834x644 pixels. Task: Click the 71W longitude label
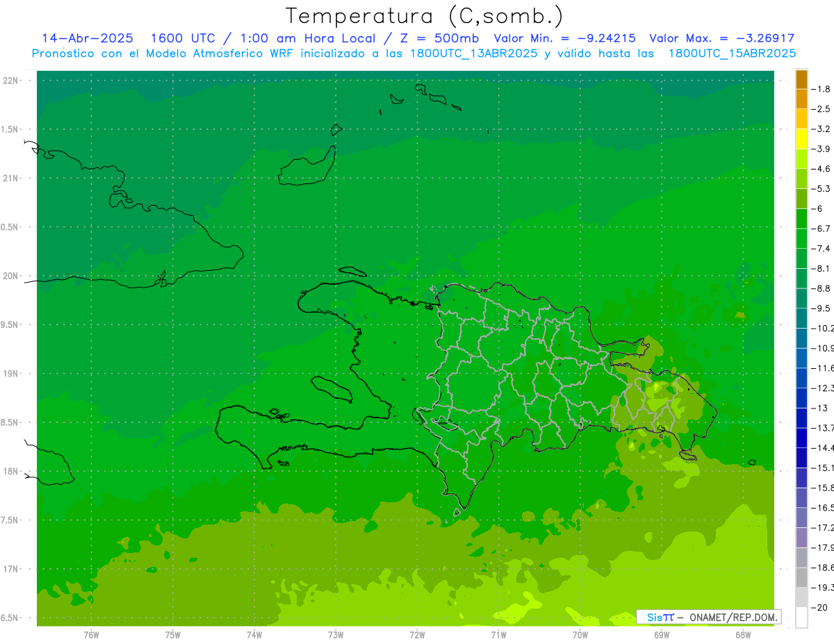click(498, 635)
